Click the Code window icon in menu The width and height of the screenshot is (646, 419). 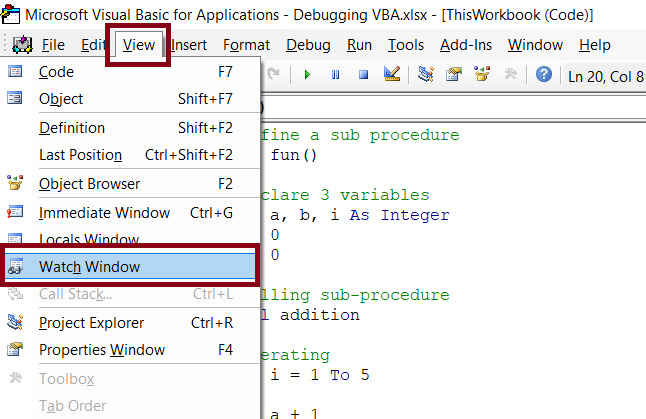point(15,72)
